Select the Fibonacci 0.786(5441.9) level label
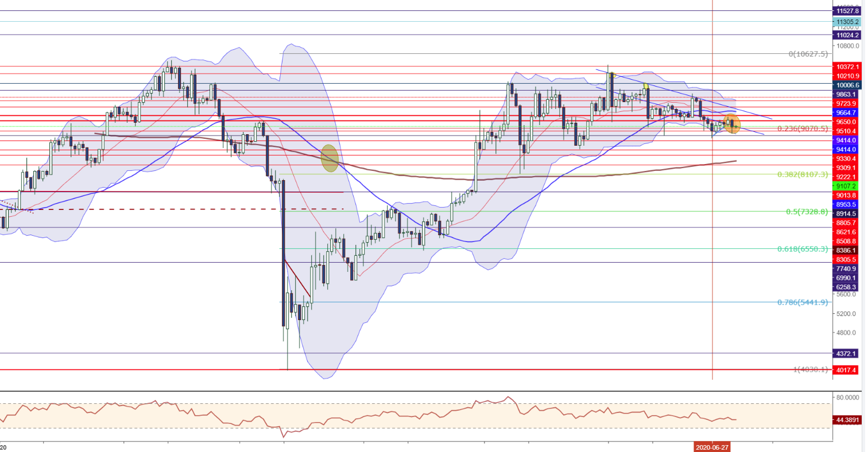Viewport: 868px width, 452px height. pos(803,302)
